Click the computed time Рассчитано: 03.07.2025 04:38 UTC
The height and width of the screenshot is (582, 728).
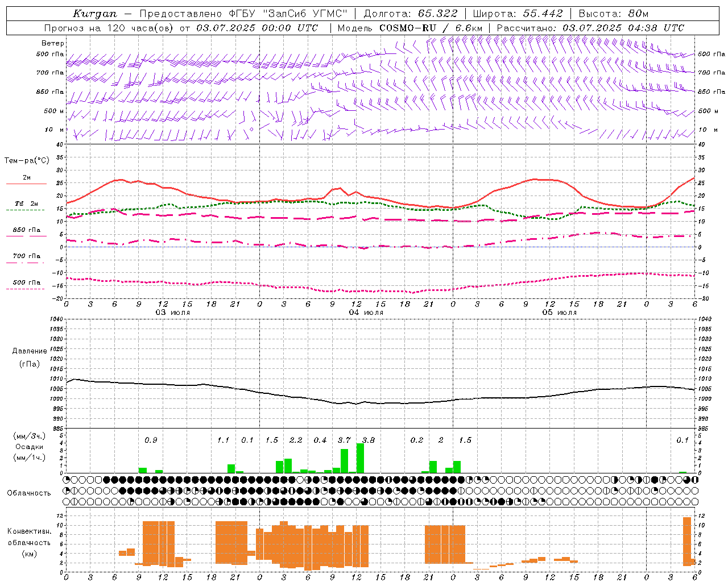[590, 28]
